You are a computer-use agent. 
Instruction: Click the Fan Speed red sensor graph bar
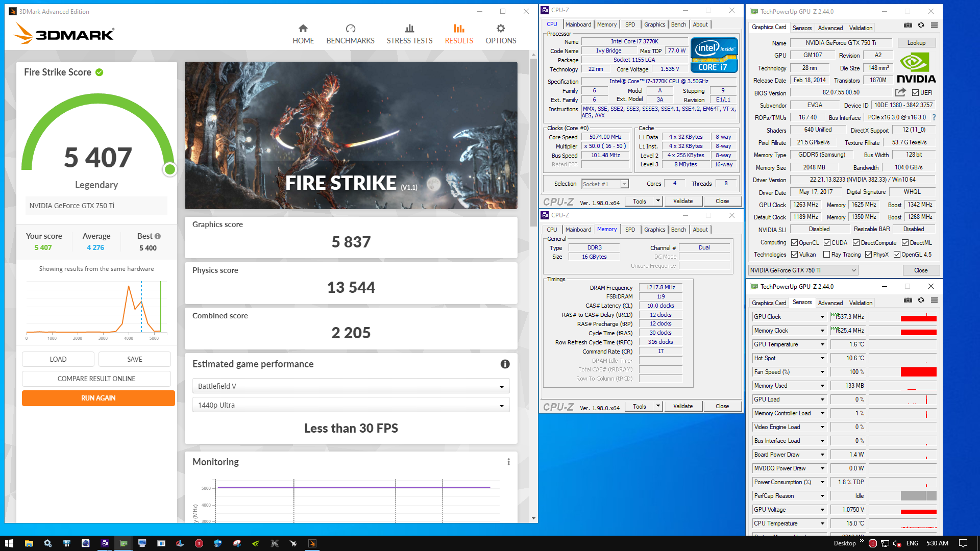pyautogui.click(x=918, y=372)
